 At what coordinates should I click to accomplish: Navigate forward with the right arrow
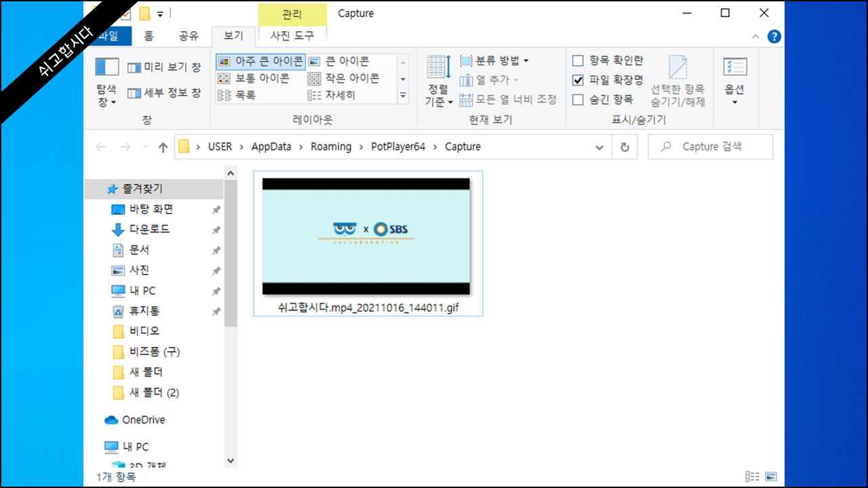click(125, 147)
